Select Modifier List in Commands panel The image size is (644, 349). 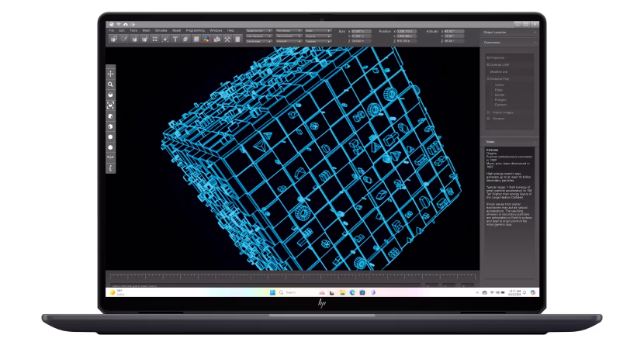tap(499, 72)
